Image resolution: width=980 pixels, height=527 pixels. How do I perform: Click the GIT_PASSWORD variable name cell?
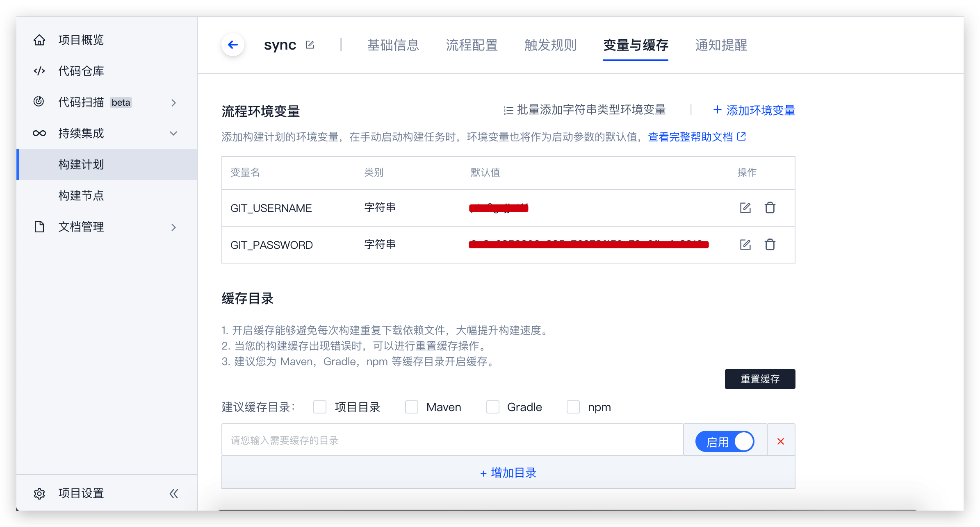point(271,245)
